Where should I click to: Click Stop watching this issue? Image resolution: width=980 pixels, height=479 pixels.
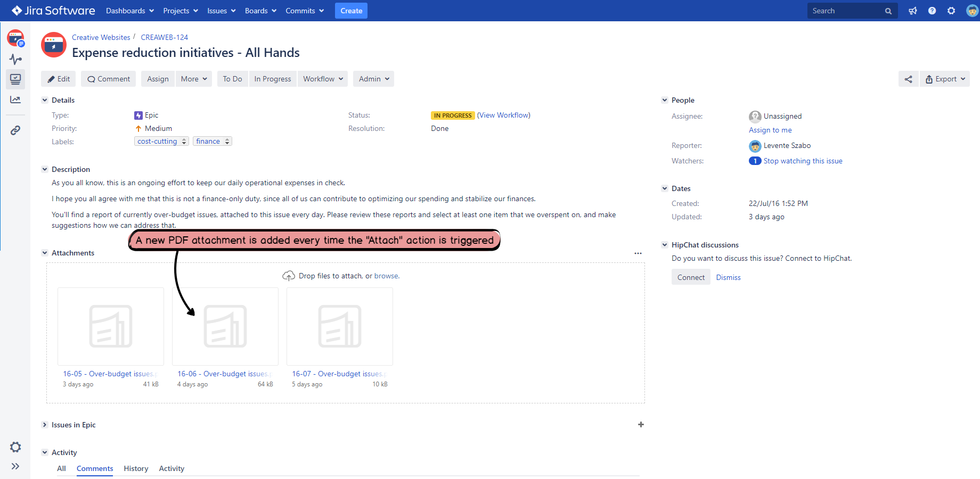[803, 161]
